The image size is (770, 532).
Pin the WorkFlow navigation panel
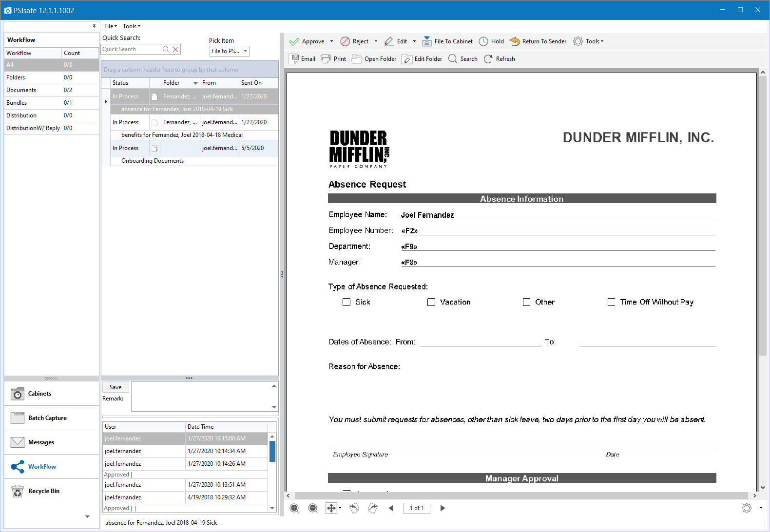[94, 26]
